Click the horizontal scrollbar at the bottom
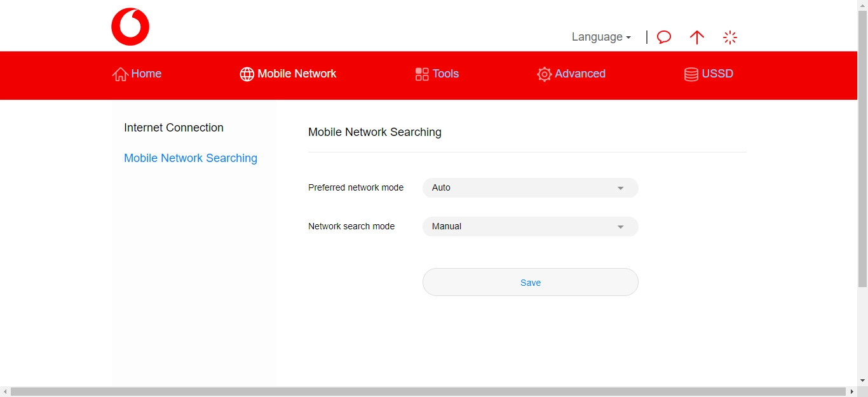868x397 pixels. coord(426,392)
